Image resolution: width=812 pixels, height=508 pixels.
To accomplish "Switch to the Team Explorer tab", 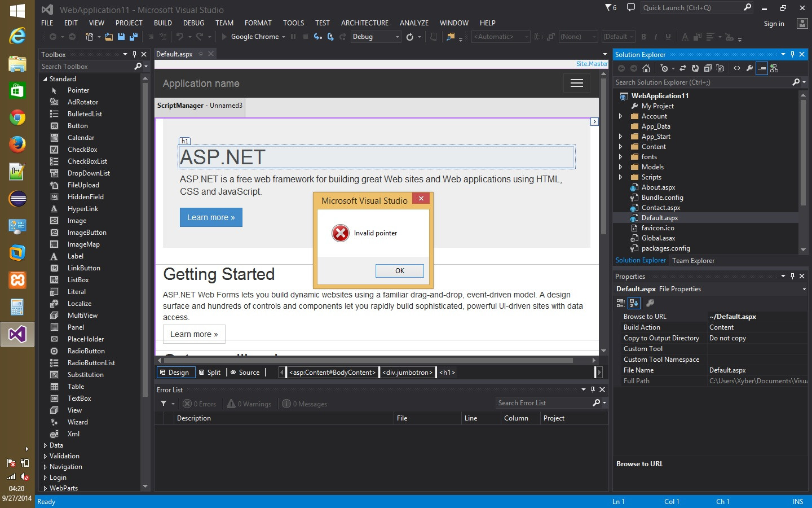I will 694,260.
